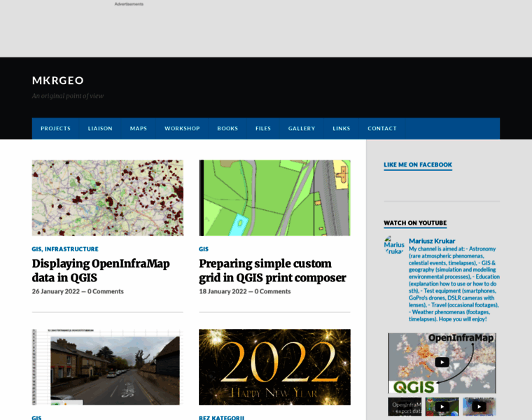Open Displaying OpenInfraMap data in QGIS article

point(101,270)
